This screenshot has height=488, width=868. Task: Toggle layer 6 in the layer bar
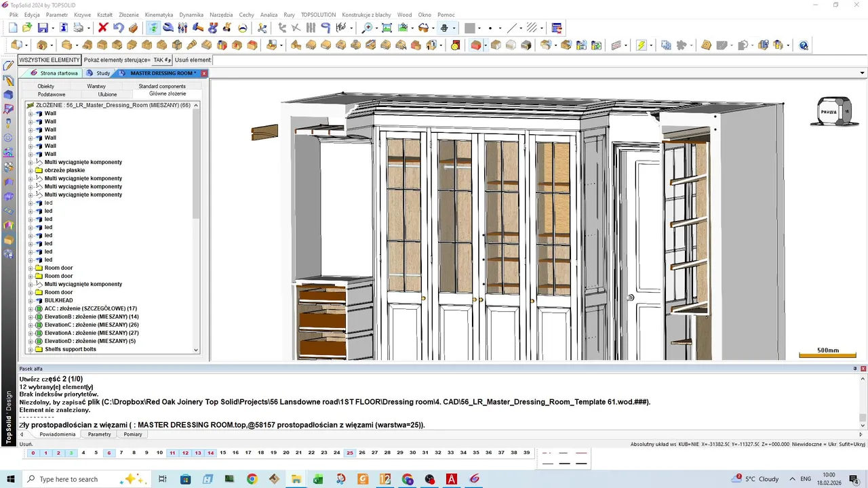point(108,453)
